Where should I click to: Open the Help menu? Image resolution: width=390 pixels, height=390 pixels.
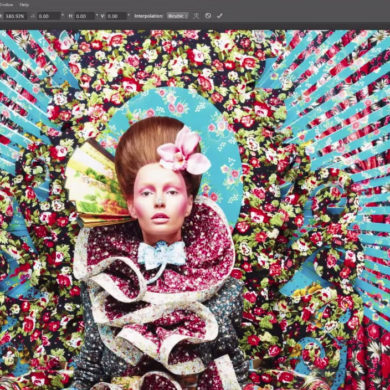pyautogui.click(x=24, y=5)
